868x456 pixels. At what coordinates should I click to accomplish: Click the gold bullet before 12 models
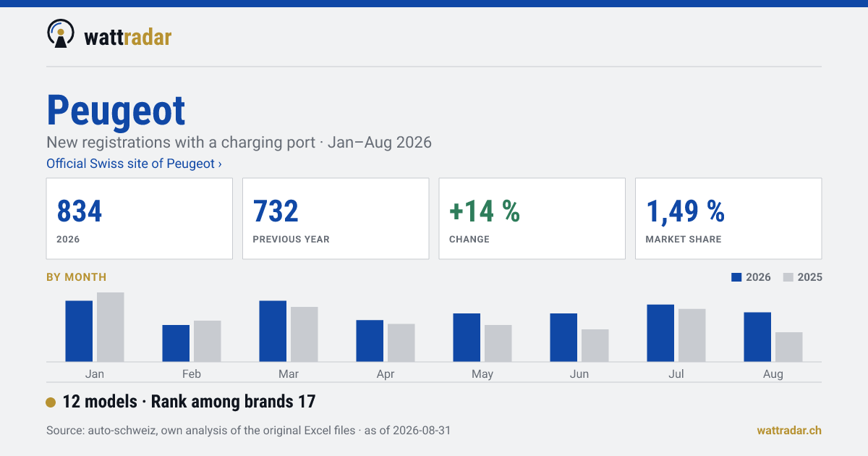tap(51, 402)
